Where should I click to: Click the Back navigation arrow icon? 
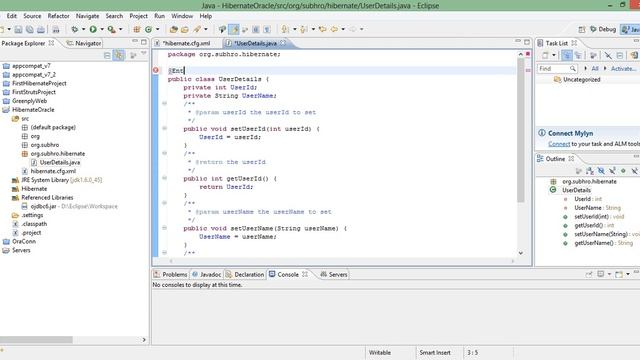click(x=334, y=29)
